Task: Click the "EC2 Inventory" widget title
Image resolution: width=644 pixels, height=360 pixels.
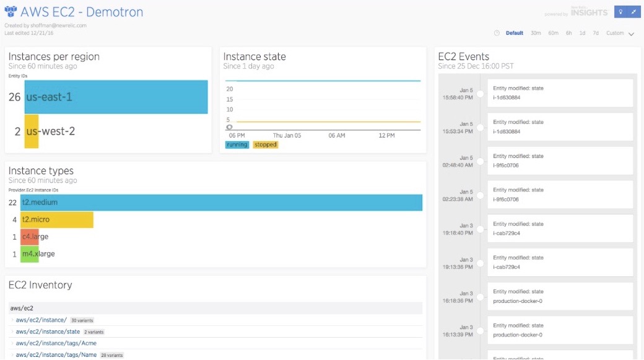Action: tap(40, 285)
